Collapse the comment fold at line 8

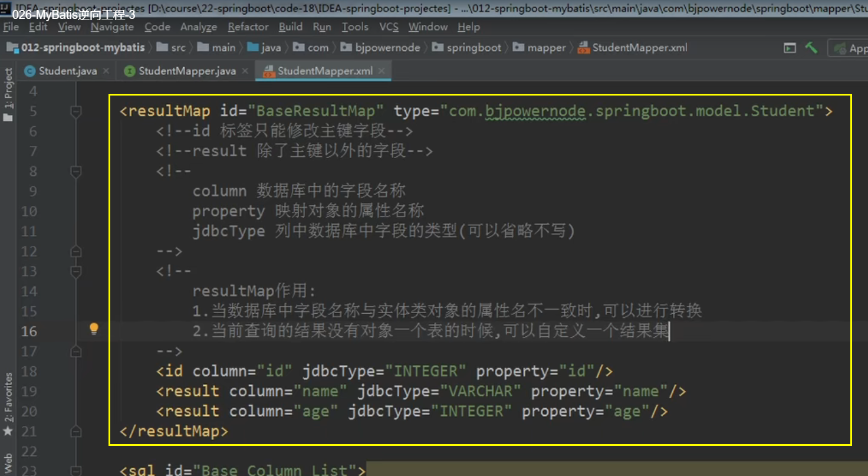pyautogui.click(x=75, y=171)
